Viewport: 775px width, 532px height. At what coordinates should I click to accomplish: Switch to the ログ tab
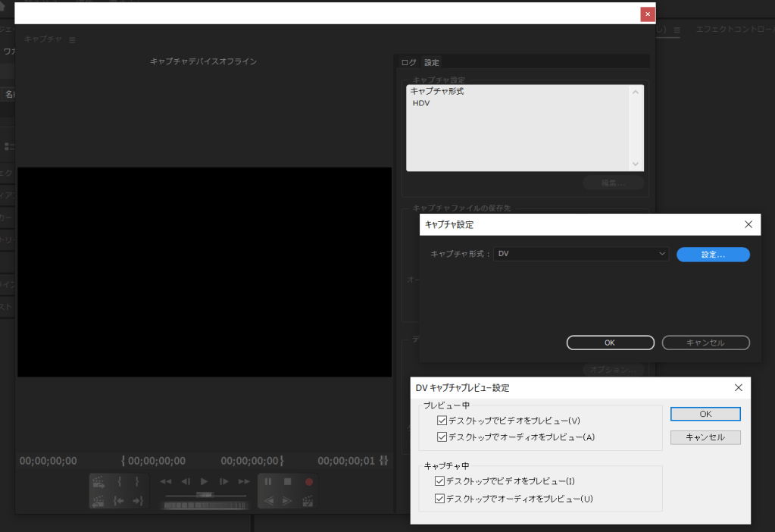[408, 62]
